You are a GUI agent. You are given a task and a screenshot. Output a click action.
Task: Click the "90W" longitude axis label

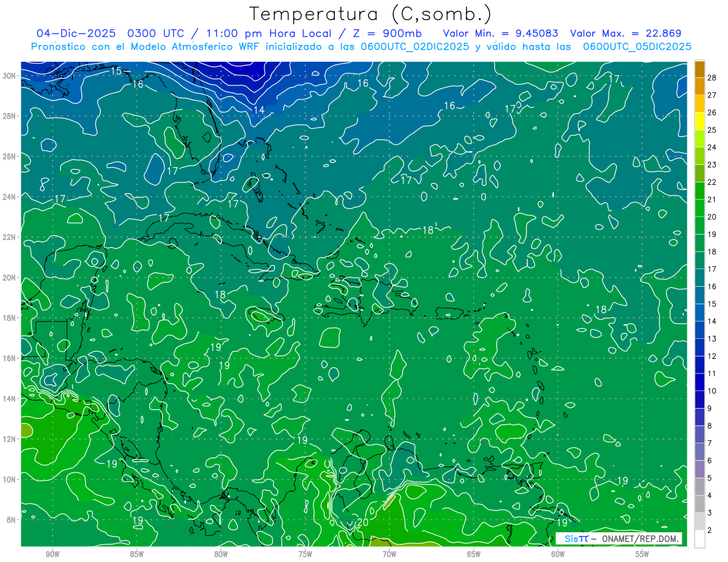click(52, 554)
